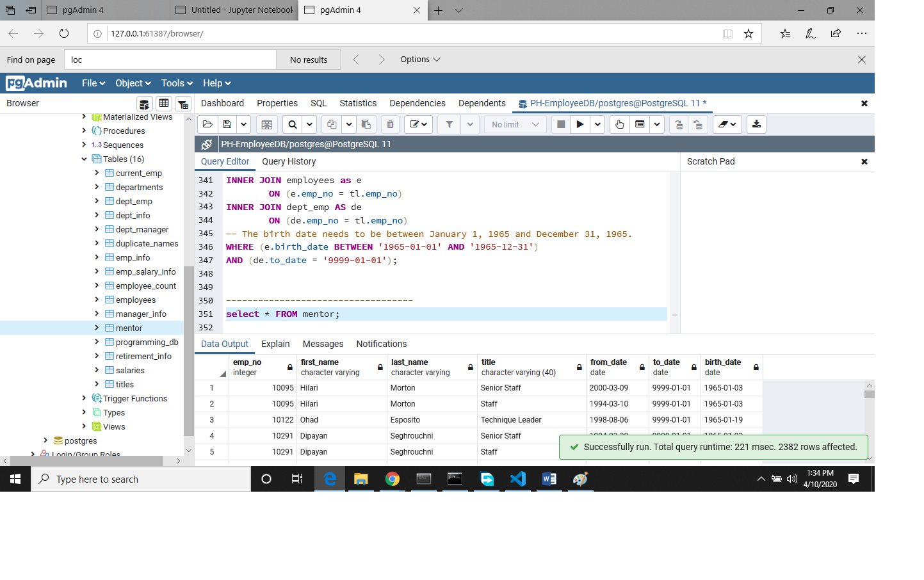
Task: Click the Filtered Rows icon in Browser header
Action: (183, 104)
